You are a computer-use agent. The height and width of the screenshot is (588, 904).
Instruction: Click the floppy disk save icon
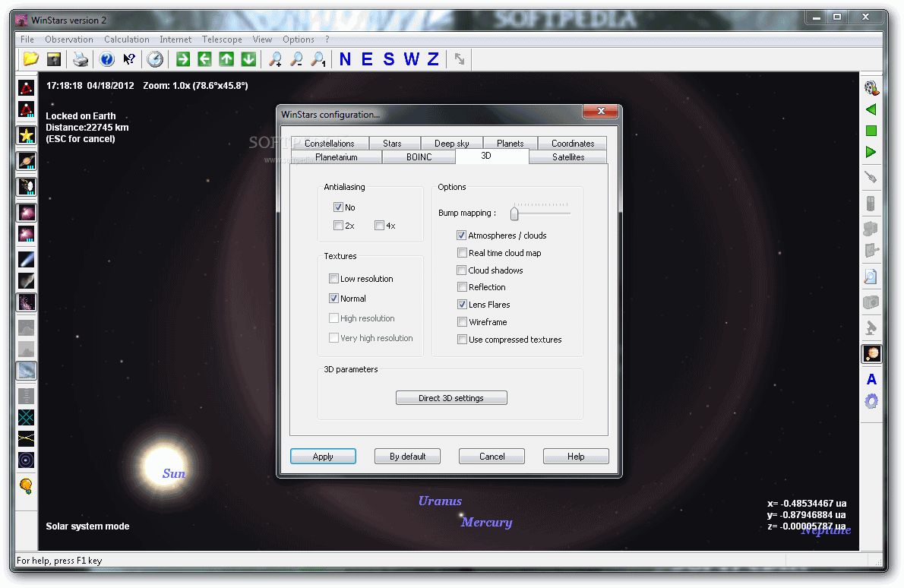54,59
